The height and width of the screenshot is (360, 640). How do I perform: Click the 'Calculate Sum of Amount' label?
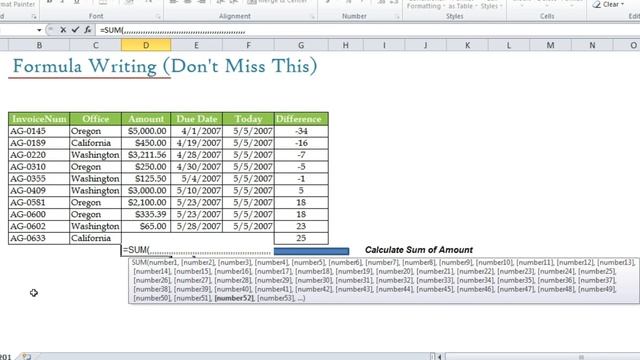coord(419,250)
